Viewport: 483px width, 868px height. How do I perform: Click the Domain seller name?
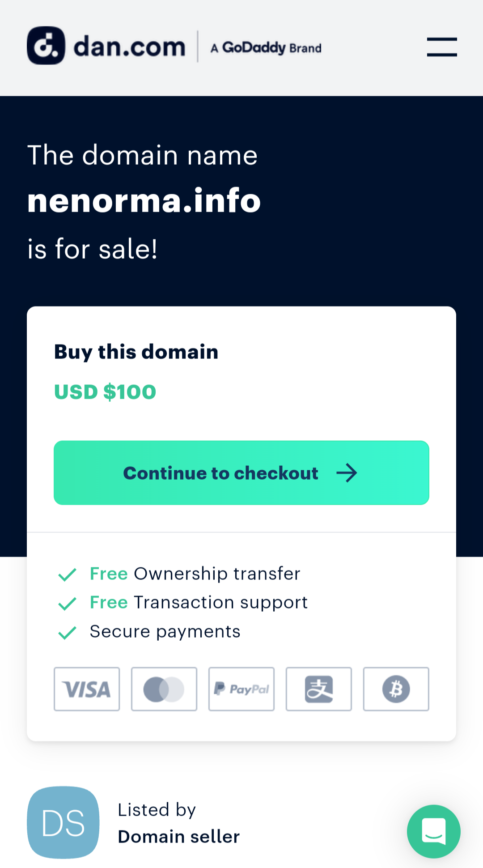click(179, 837)
